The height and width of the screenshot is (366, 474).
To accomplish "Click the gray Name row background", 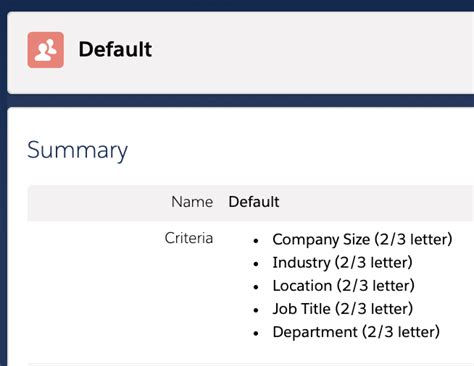I will pyautogui.click(x=251, y=203).
